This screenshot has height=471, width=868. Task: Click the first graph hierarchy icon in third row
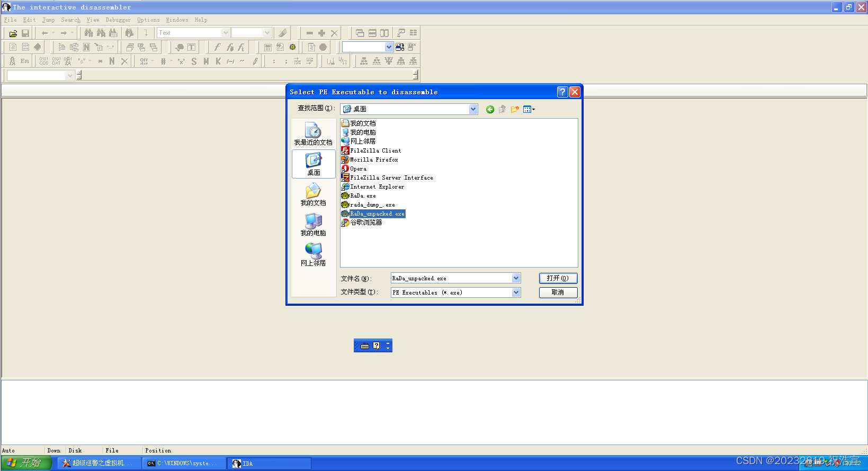coord(364,61)
